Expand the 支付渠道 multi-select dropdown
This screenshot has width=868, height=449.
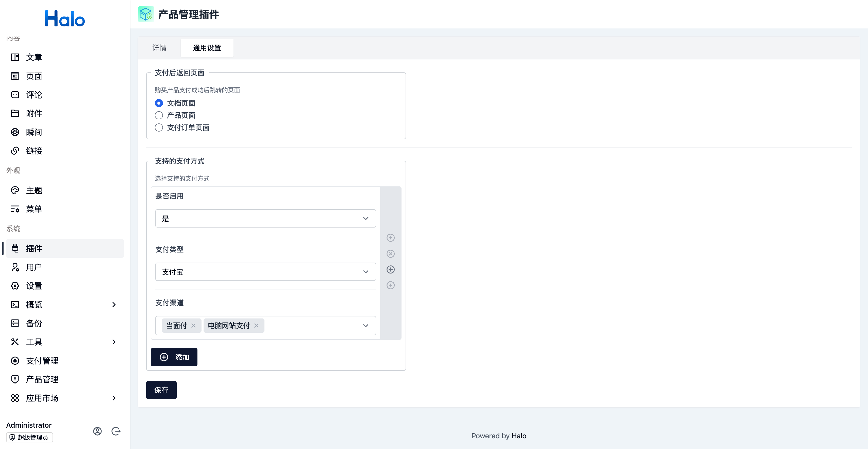tap(365, 325)
